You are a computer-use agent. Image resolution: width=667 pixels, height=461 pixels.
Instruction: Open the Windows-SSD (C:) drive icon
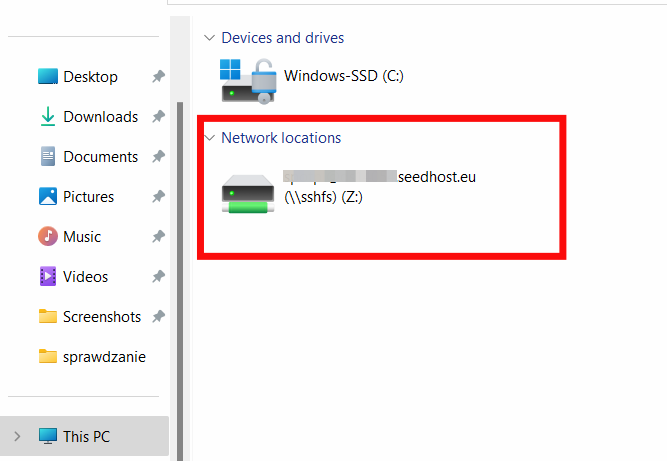pyautogui.click(x=247, y=80)
